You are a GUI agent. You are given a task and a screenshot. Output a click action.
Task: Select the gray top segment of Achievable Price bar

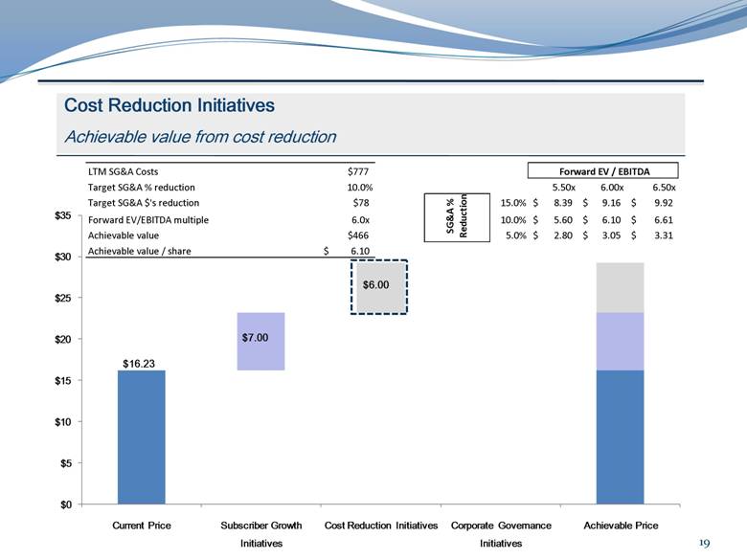click(620, 287)
